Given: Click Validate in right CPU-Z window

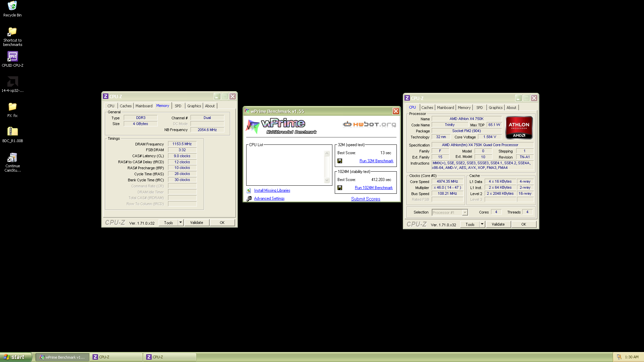Looking at the screenshot, I should [x=498, y=224].
